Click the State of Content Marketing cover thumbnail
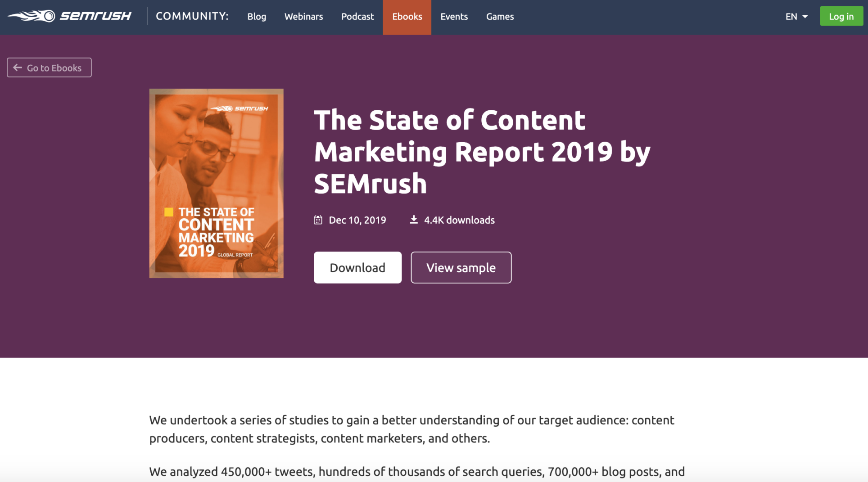This screenshot has width=868, height=482. (216, 183)
